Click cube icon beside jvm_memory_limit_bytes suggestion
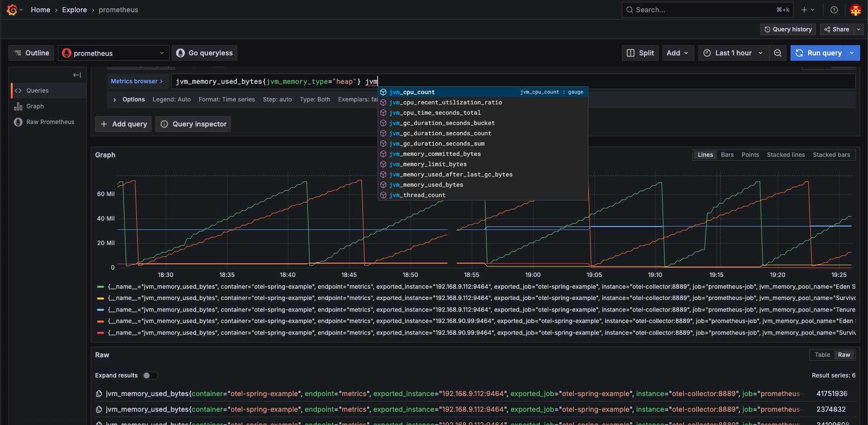The height and width of the screenshot is (425, 868). [x=383, y=164]
